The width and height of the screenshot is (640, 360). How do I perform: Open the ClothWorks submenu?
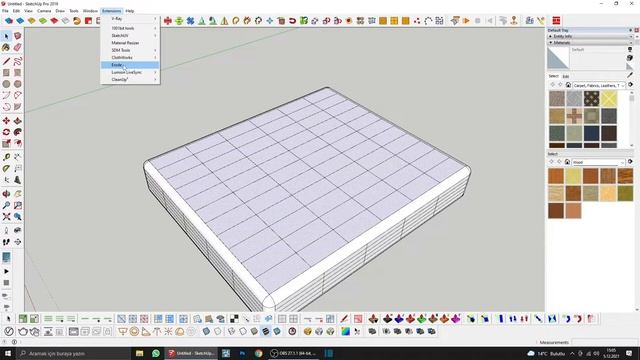click(130, 58)
